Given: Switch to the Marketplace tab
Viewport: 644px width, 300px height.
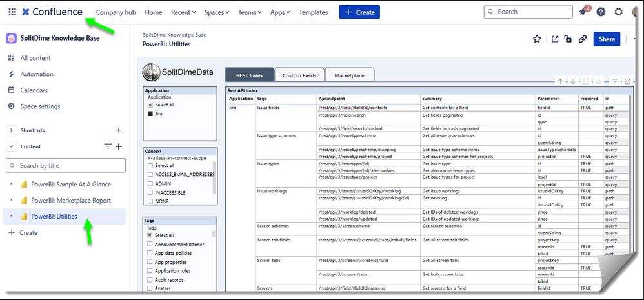Looking at the screenshot, I should pyautogui.click(x=348, y=75).
